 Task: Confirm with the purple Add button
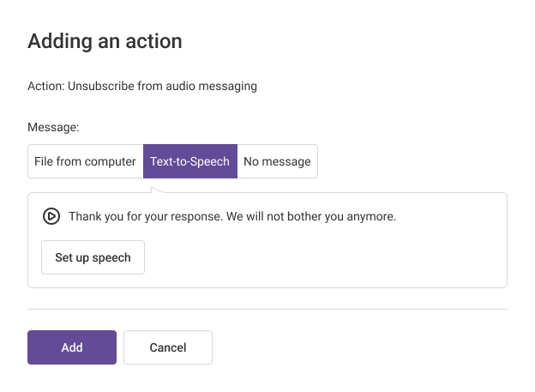click(72, 347)
